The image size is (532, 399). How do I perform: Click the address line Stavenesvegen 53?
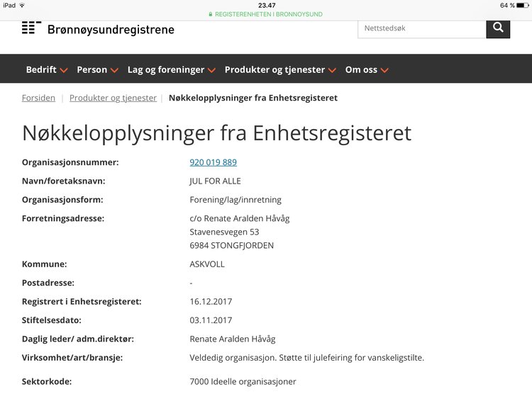[x=224, y=232]
